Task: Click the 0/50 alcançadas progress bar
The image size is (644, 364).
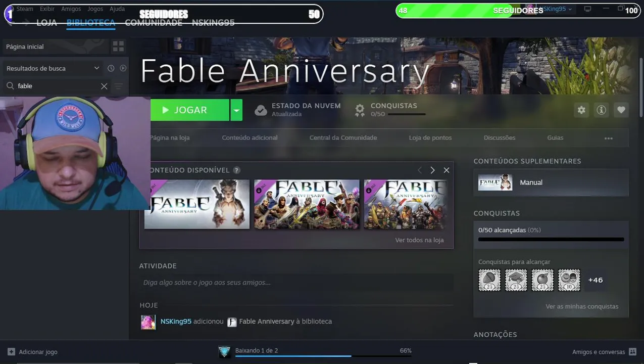Action: tap(551, 239)
